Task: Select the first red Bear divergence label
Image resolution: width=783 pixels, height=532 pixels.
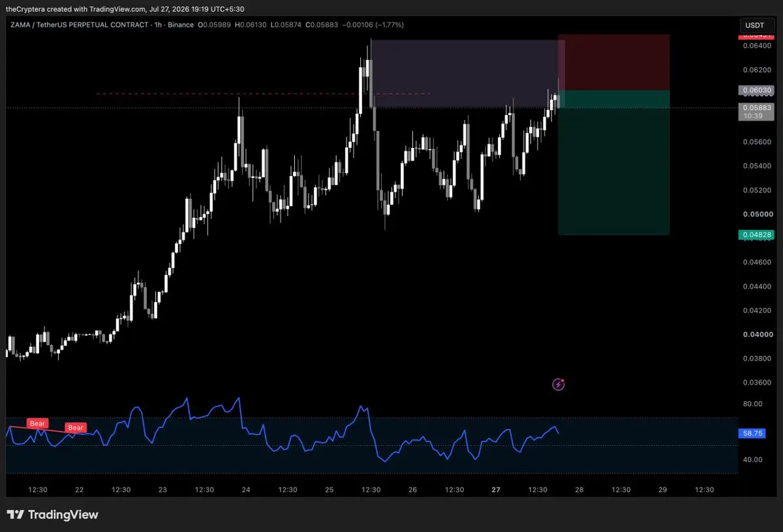Action: tap(37, 423)
